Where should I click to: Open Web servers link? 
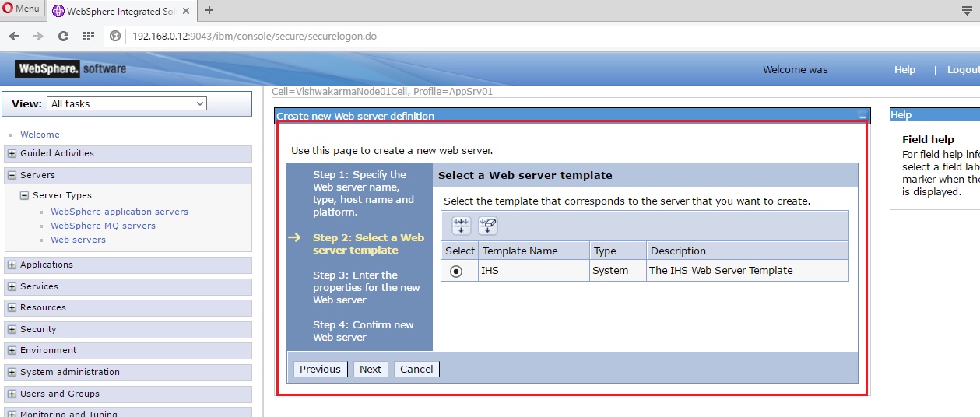78,240
